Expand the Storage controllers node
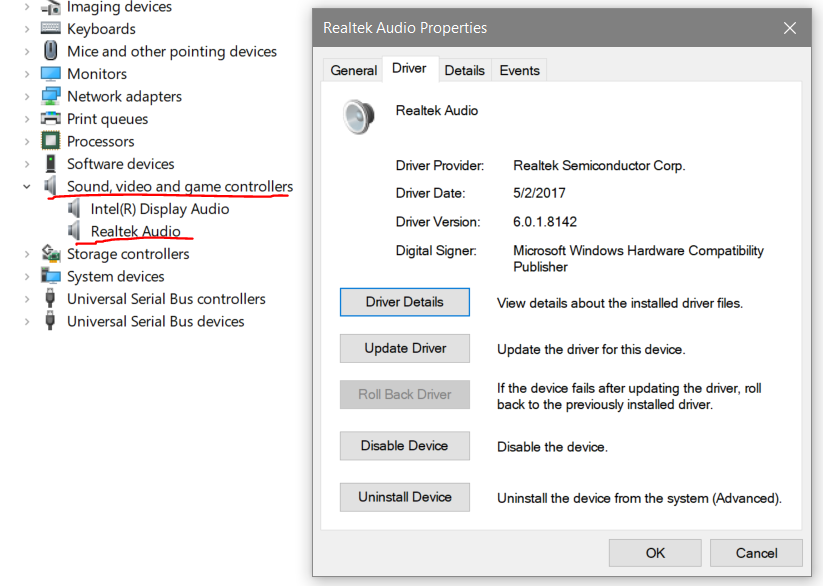The width and height of the screenshot is (823, 586). click(x=27, y=254)
